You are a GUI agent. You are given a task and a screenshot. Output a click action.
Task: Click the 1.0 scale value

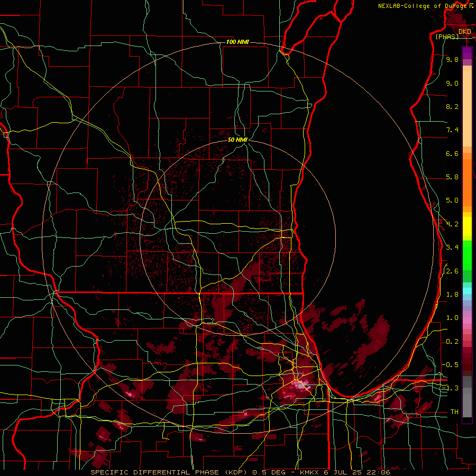[x=452, y=318]
